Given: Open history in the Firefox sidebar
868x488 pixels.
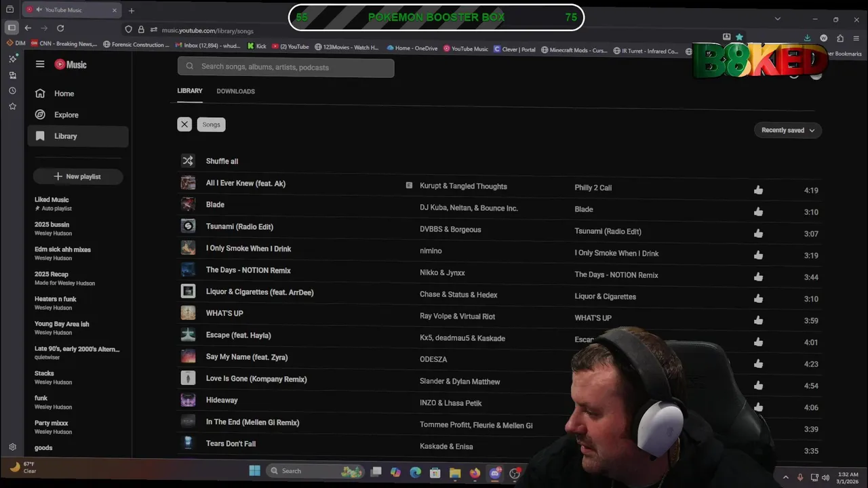Looking at the screenshot, I should (x=12, y=91).
